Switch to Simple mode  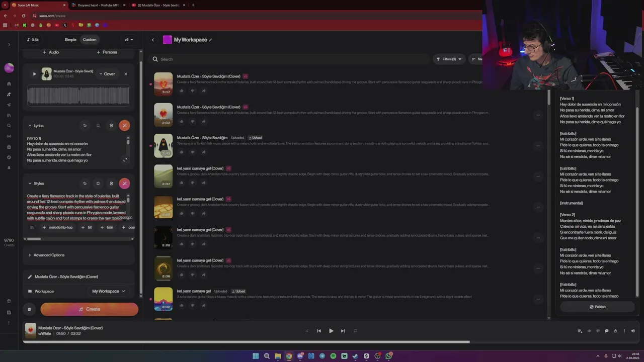point(70,40)
